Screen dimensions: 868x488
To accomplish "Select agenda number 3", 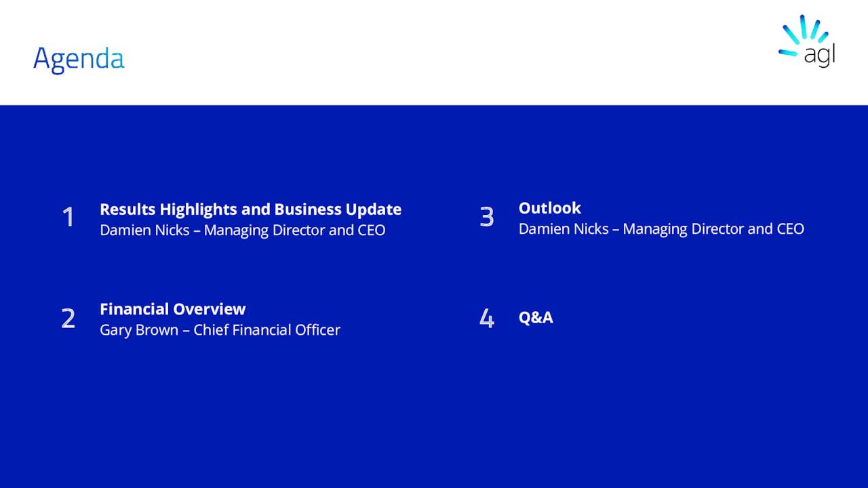I will tap(486, 217).
